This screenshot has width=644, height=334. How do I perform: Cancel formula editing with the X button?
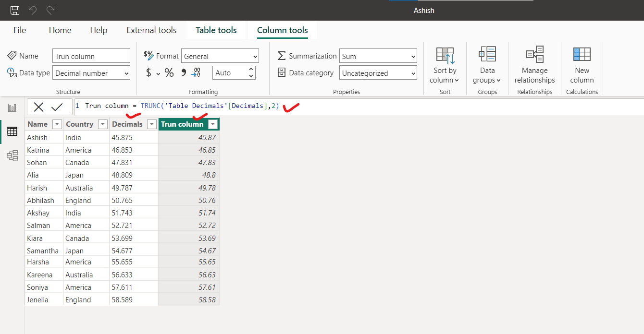click(38, 106)
